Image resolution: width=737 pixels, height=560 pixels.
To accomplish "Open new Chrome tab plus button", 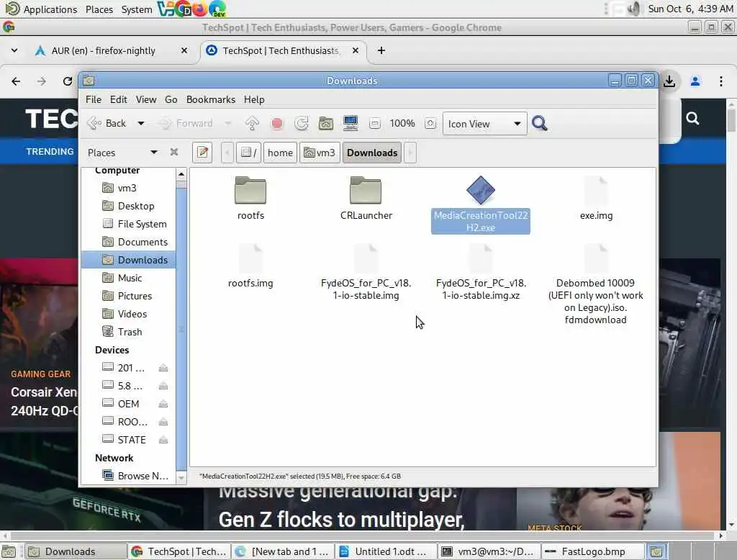I will click(381, 50).
